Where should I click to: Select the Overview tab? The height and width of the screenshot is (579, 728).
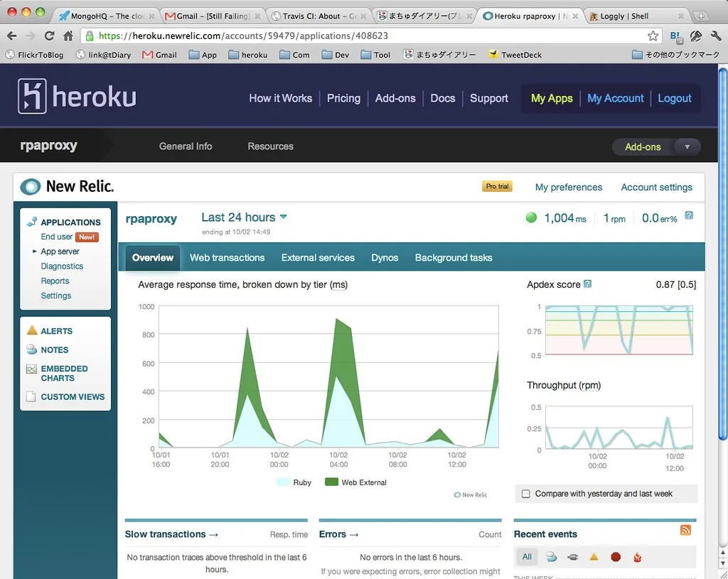(153, 257)
